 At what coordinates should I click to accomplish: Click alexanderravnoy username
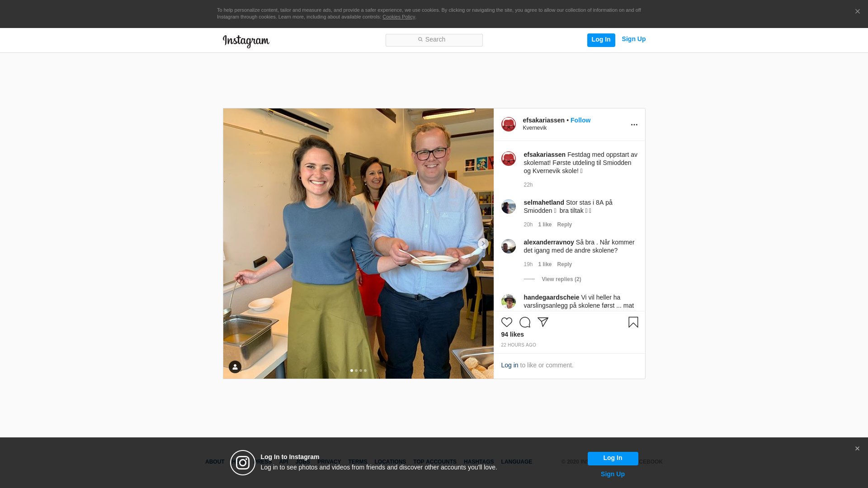549,242
